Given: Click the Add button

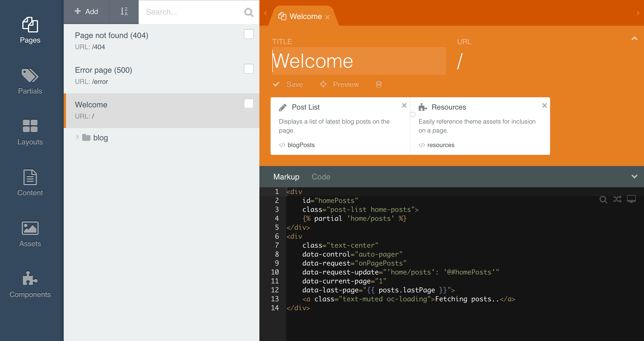Looking at the screenshot, I should [x=86, y=11].
